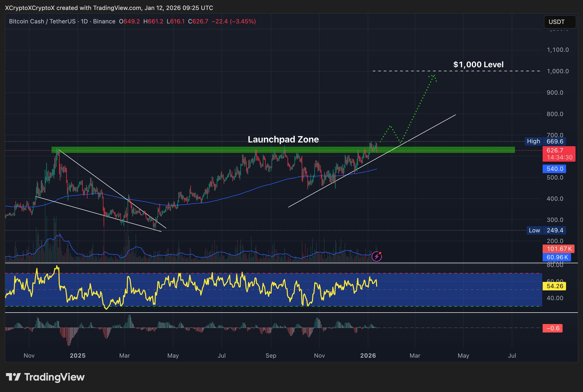The width and height of the screenshot is (583, 392).
Task: Click the $1,000 Level text annotation
Action: point(478,65)
